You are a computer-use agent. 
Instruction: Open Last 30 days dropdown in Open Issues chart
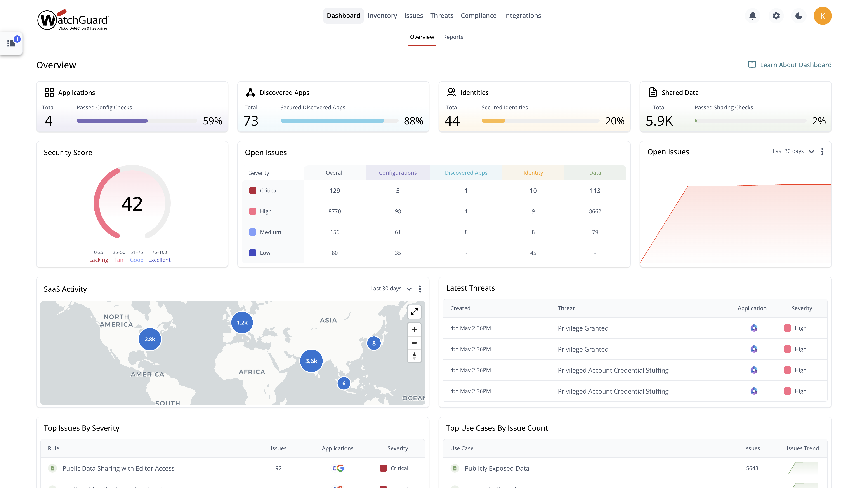point(793,151)
